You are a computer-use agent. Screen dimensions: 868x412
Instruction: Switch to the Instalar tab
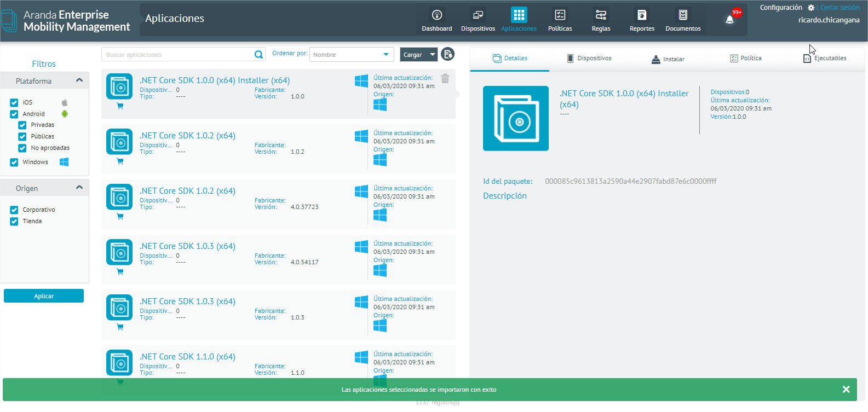coord(668,59)
